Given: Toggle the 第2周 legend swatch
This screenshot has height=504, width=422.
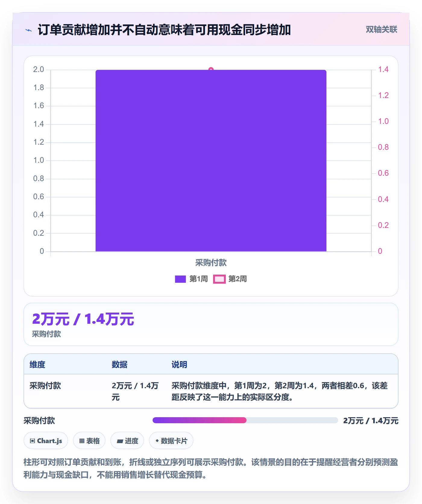Looking at the screenshot, I should [x=219, y=279].
